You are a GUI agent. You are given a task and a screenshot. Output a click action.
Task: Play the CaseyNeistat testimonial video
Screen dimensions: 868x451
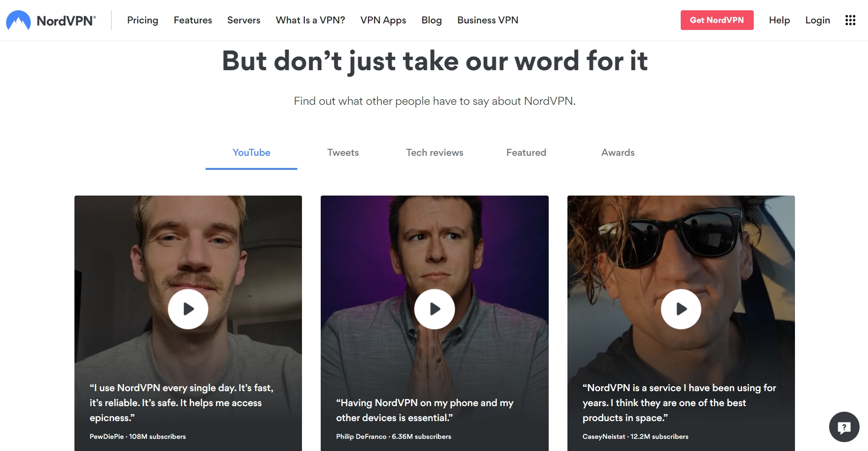tap(681, 309)
